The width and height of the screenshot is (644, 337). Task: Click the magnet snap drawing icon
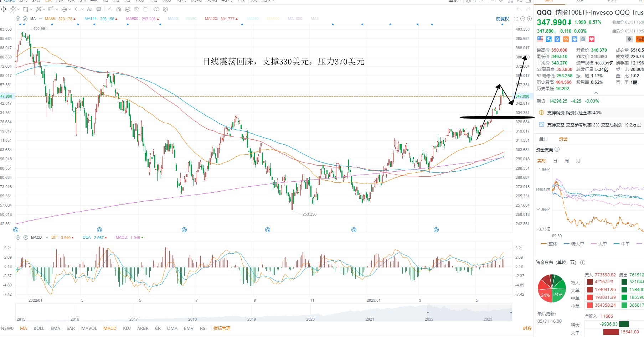click(119, 9)
